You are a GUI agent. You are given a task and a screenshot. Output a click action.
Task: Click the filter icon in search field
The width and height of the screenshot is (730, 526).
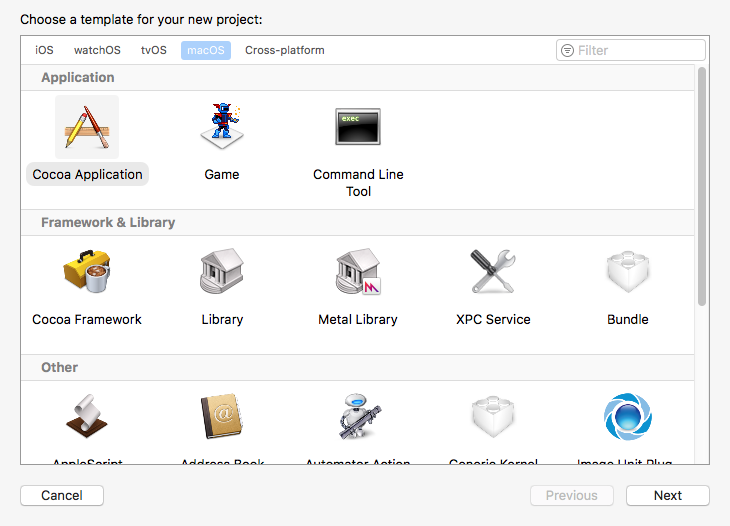(568, 50)
